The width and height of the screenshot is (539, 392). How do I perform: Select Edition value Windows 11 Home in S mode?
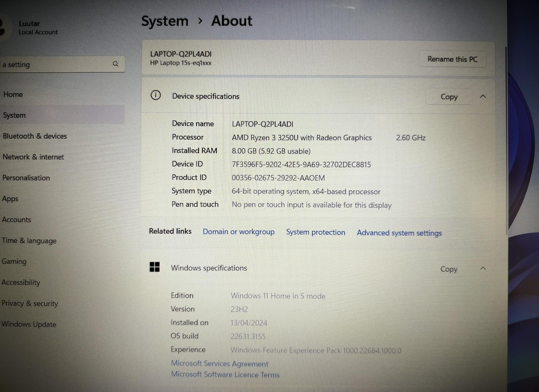pos(278,296)
